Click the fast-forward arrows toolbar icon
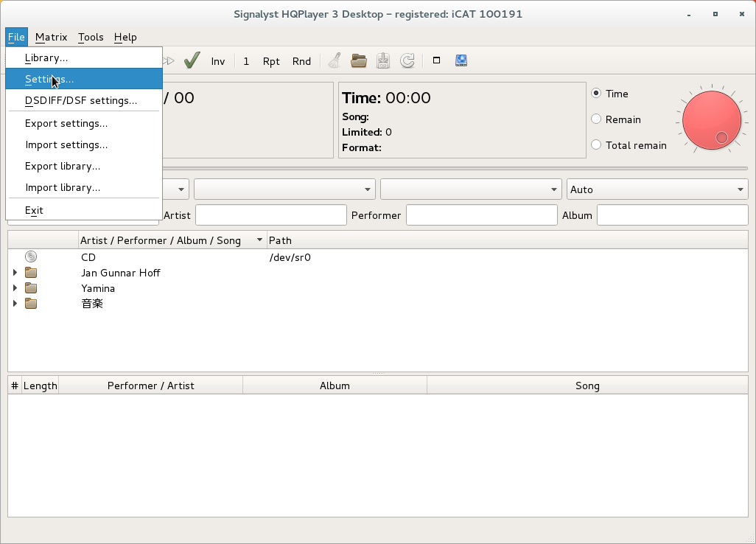 (168, 60)
